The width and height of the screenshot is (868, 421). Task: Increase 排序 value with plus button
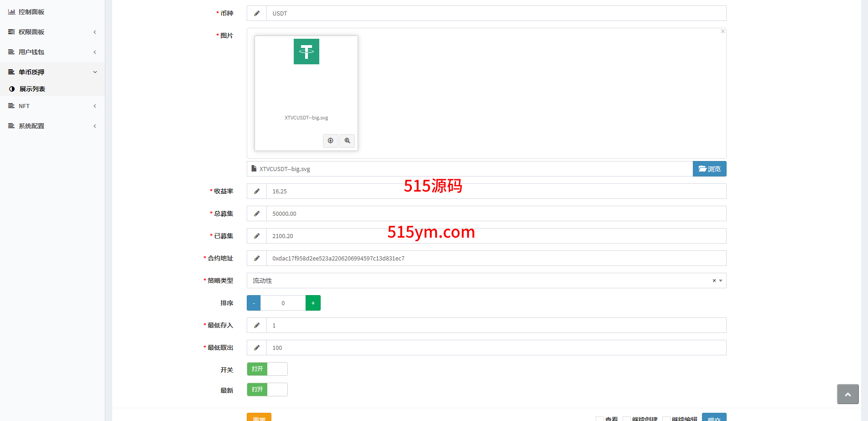click(313, 303)
